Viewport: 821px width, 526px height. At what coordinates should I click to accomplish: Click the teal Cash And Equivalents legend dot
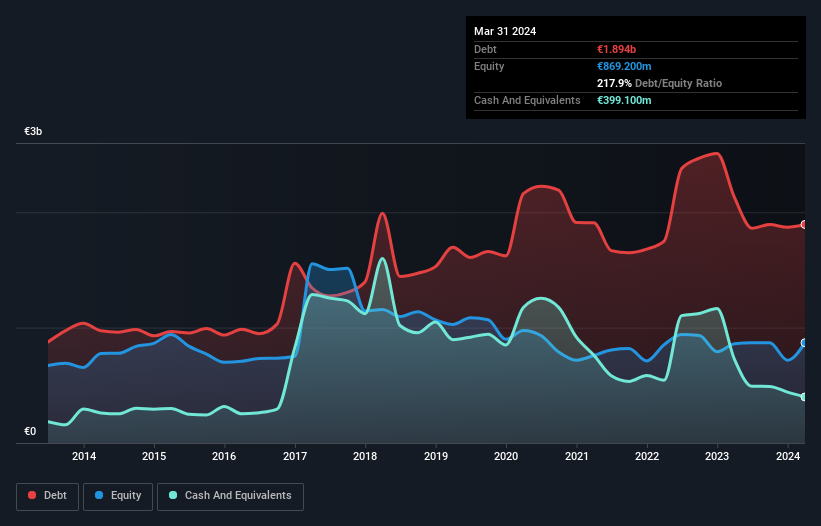(173, 495)
